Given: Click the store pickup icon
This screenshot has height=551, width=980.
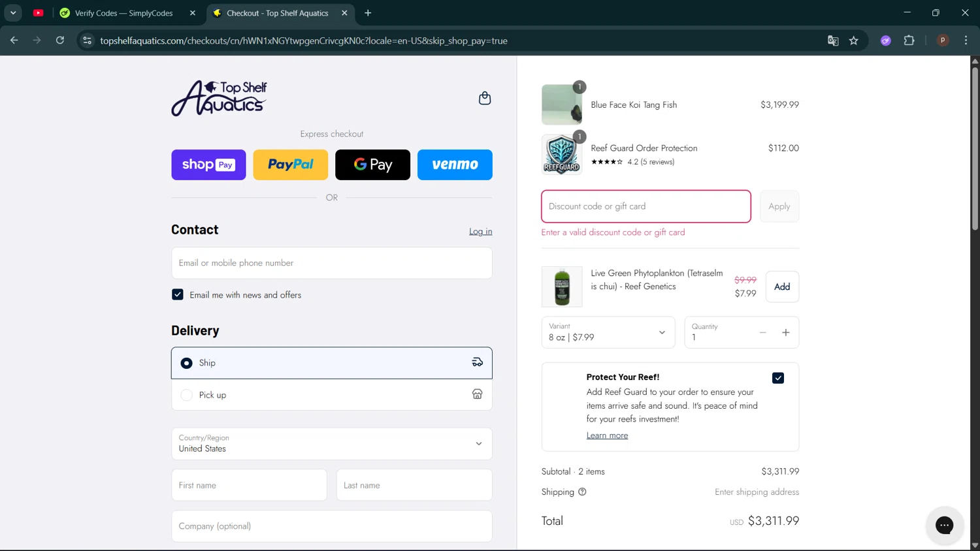Looking at the screenshot, I should pyautogui.click(x=478, y=394).
